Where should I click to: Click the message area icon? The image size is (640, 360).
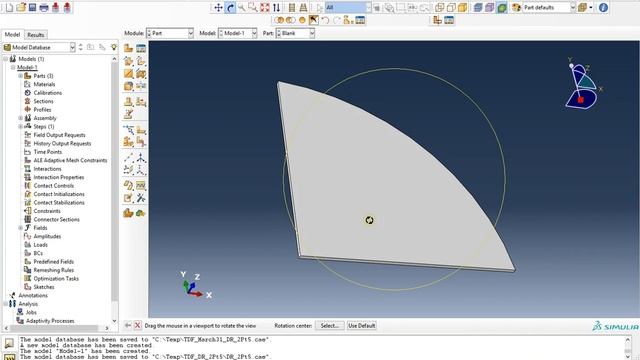click(x=9, y=343)
